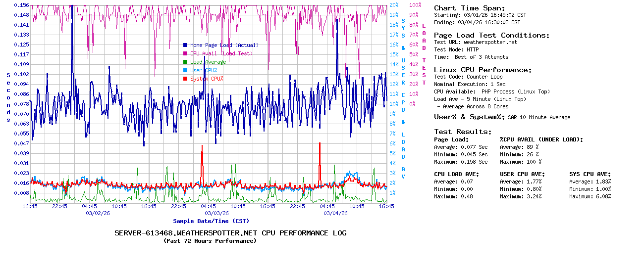
Task: Select the red System CPU% legend swatch
Action: pos(185,79)
